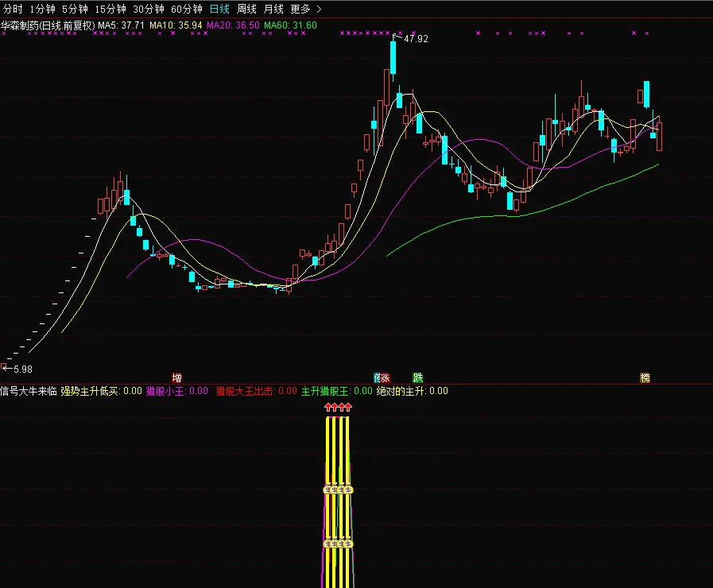
Task: Click the MA5: 37.71 indicator label
Action: 121,25
